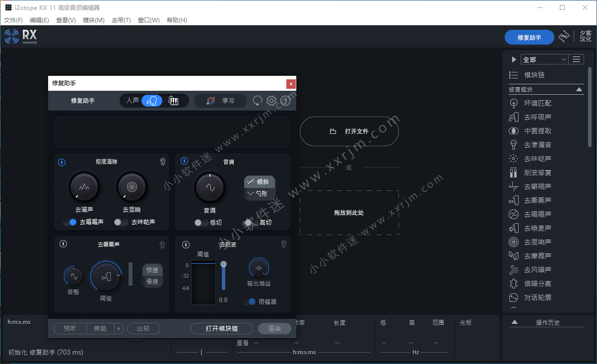The width and height of the screenshot is (597, 364).
Task: Click the 旁路 button
Action: pos(100,328)
